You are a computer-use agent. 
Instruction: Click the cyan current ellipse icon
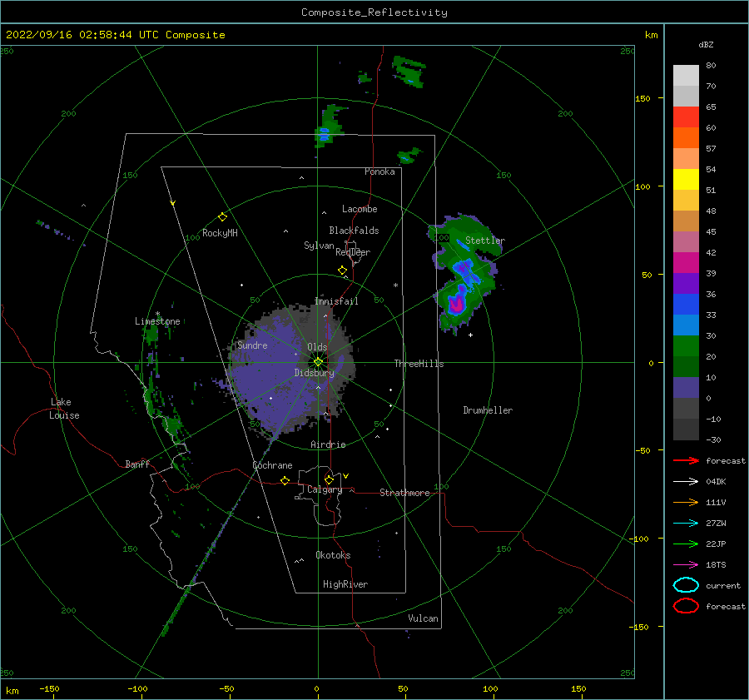point(686,585)
